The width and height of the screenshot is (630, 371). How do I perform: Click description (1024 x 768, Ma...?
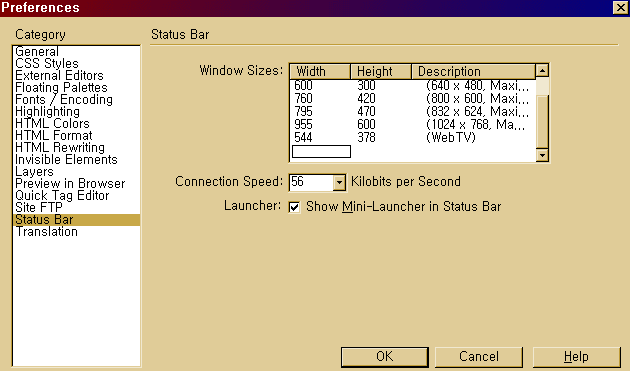click(476, 124)
